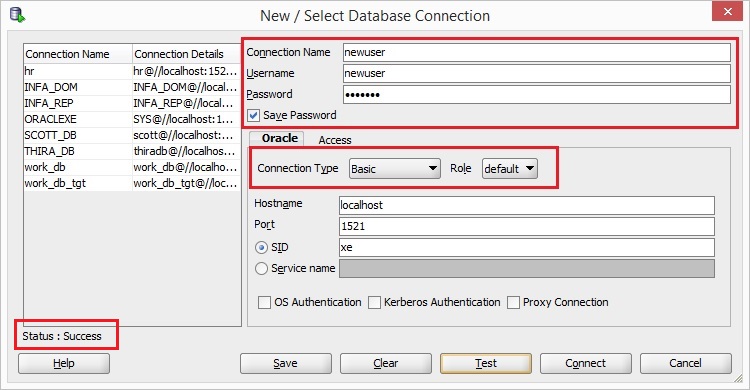This screenshot has width=750, height=390.
Task: Open the Role dropdown
Action: (x=509, y=168)
